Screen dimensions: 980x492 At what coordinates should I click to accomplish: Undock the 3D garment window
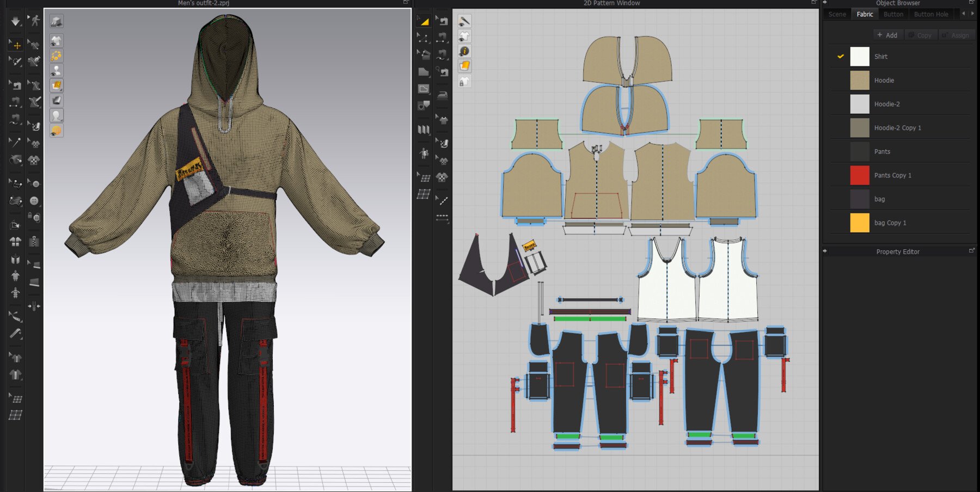406,2
